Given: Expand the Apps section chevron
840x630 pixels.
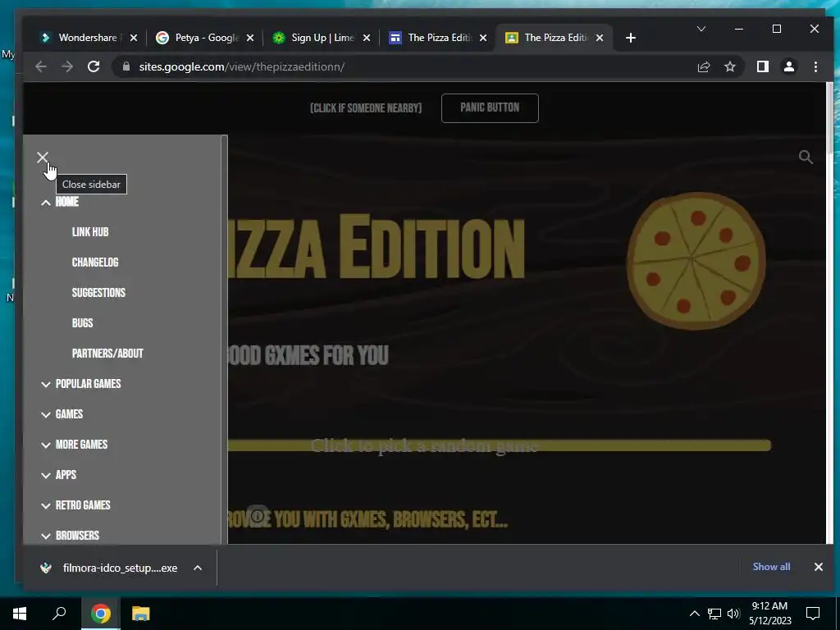Looking at the screenshot, I should (46, 475).
